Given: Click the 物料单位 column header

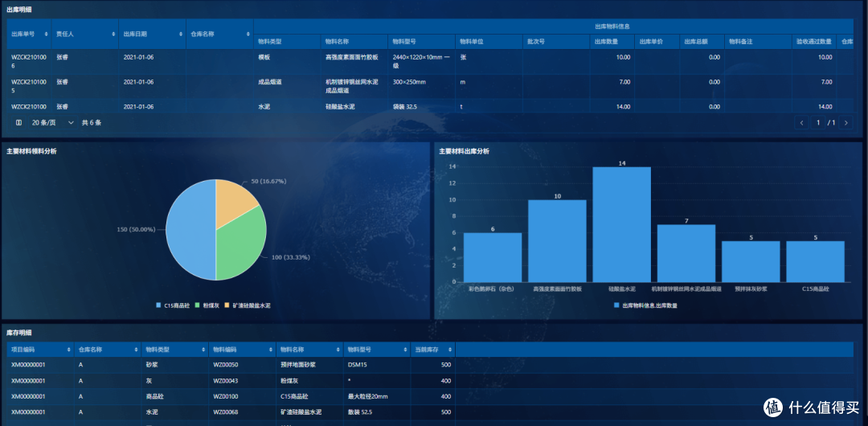Looking at the screenshot, I should click(x=489, y=42).
